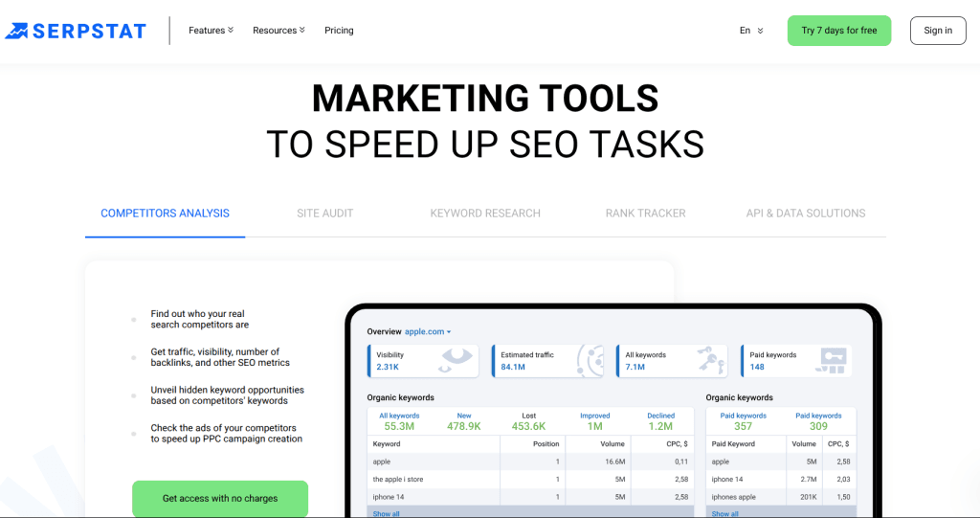The height and width of the screenshot is (518, 980).
Task: Expand the Features menu
Action: pyautogui.click(x=211, y=31)
